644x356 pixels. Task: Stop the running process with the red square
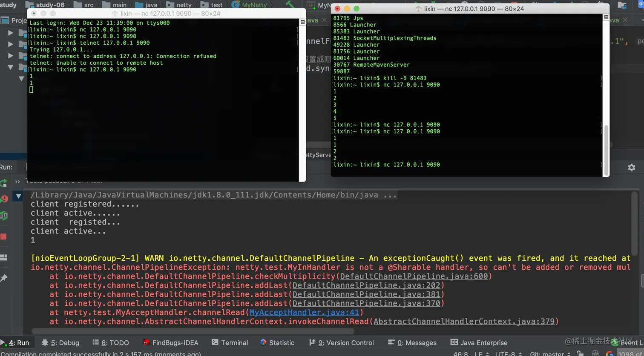pos(3,236)
